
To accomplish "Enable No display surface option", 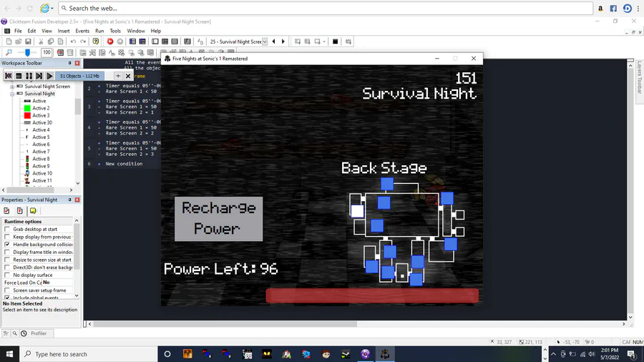I will point(7,275).
